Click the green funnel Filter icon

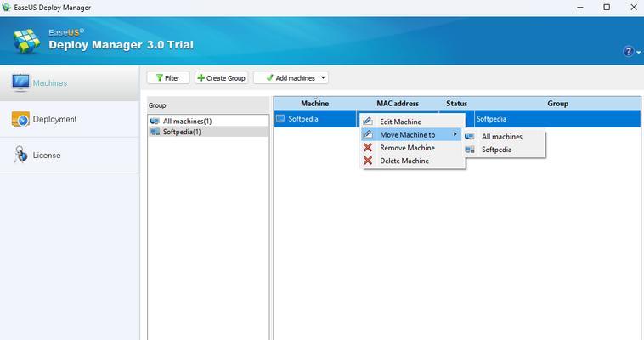tap(160, 77)
